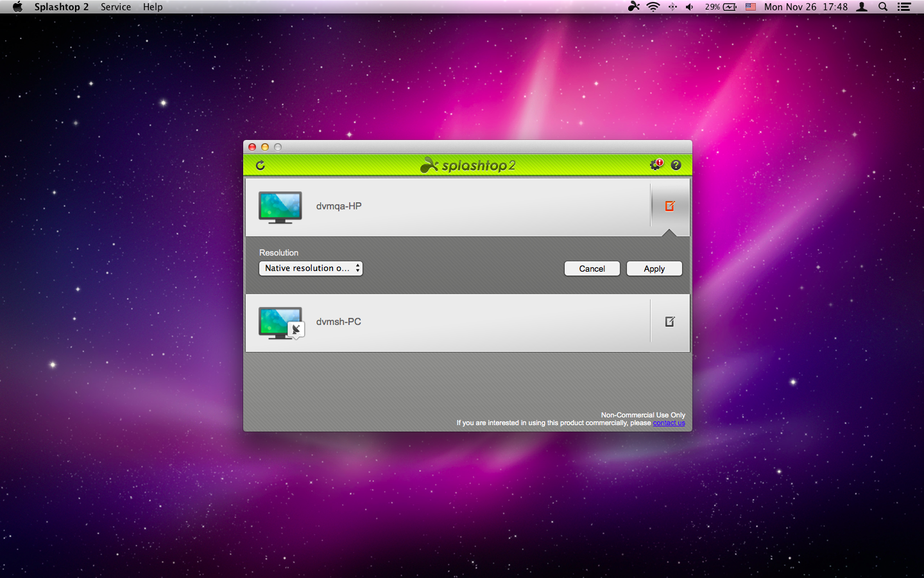Click the dvmsh-PC computer name
The height and width of the screenshot is (578, 924).
(339, 322)
